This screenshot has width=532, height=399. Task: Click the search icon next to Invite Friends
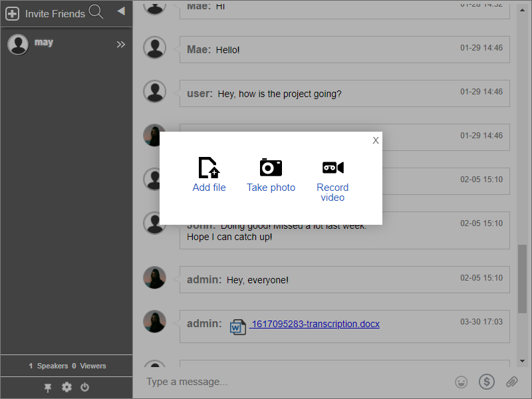coord(95,12)
